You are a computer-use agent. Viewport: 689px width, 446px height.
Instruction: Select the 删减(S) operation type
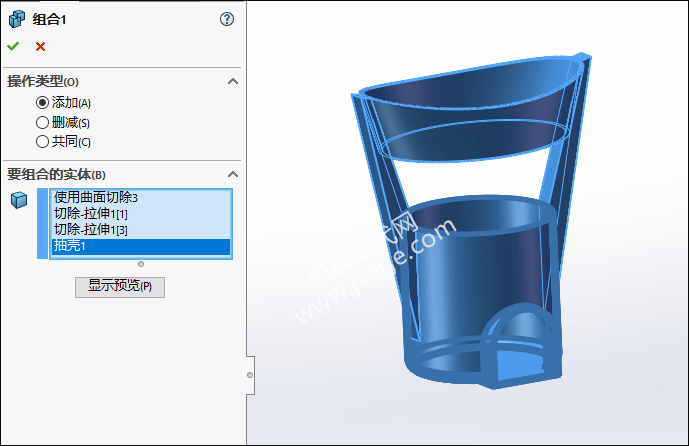click(42, 122)
